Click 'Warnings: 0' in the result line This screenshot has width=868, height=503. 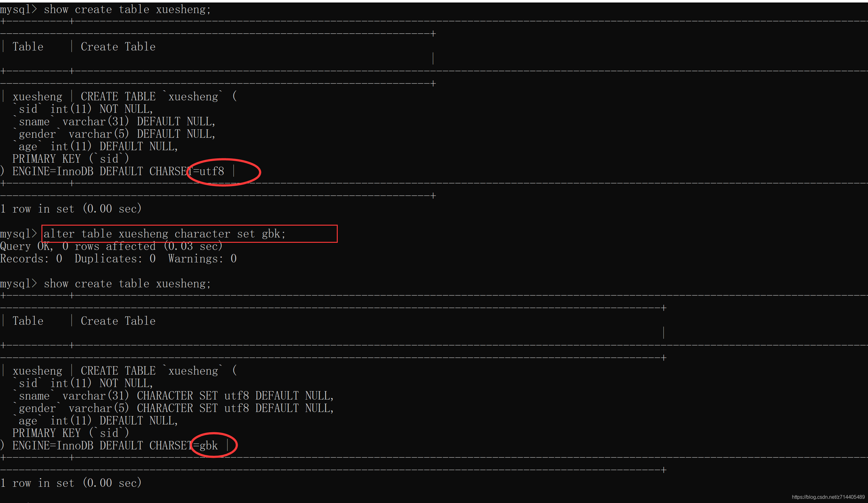pyautogui.click(x=202, y=258)
